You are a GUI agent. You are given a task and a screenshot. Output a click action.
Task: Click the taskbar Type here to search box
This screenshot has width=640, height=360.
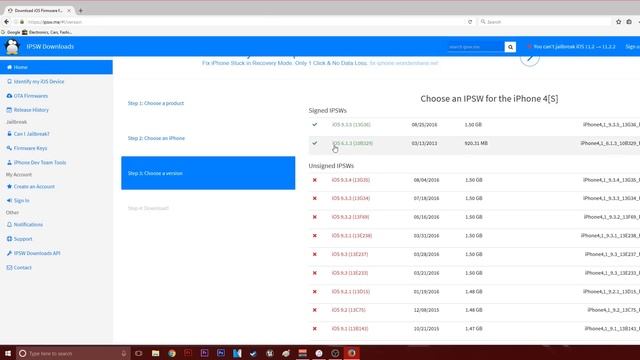(73, 353)
